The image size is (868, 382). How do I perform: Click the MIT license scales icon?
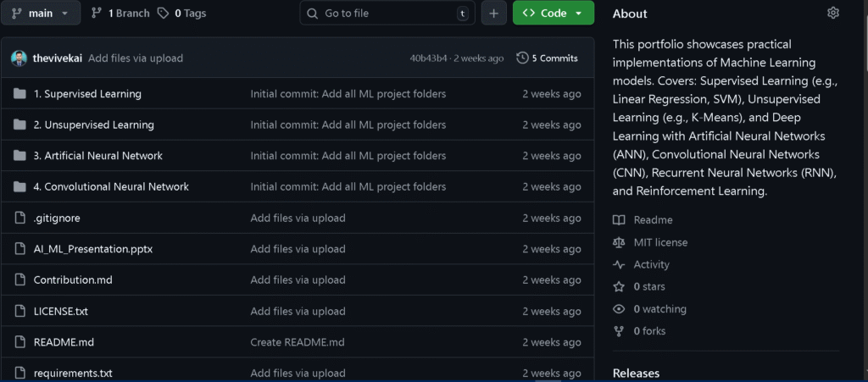pyautogui.click(x=618, y=242)
